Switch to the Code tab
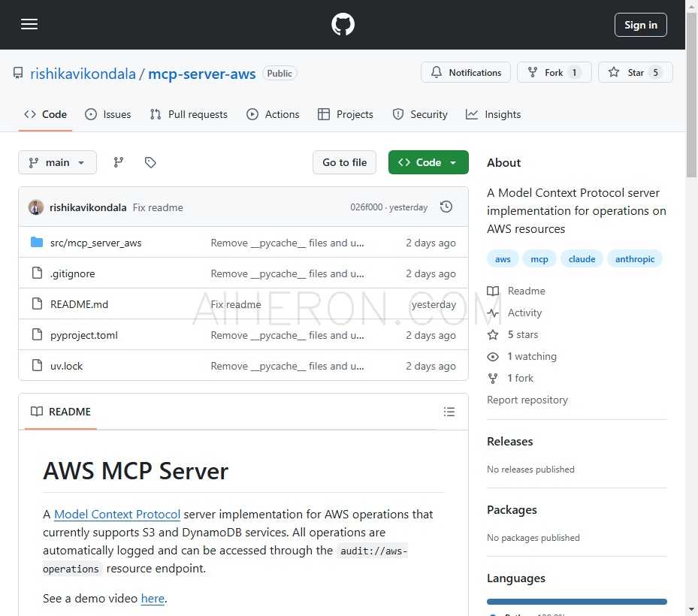 click(x=45, y=114)
